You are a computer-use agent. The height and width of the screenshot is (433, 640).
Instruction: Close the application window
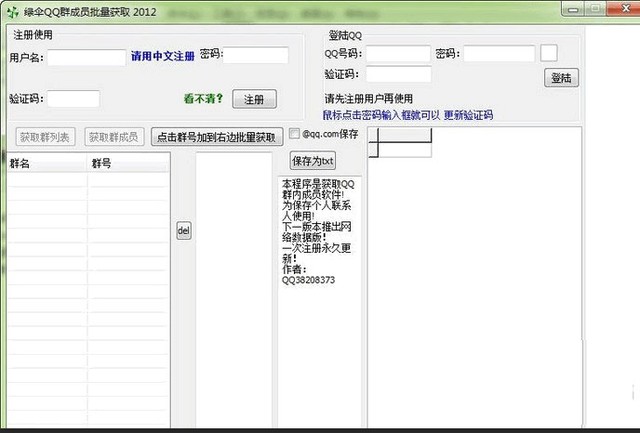[x=624, y=9]
